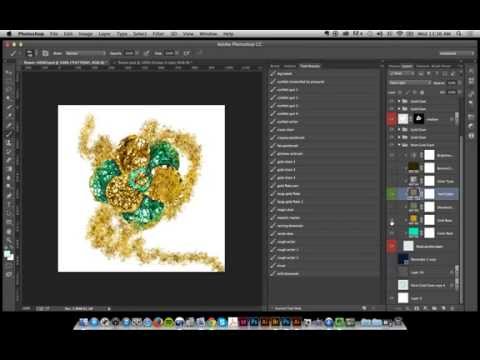Open Google Chrome from the Dock
Image resolution: width=480 pixels, height=360 pixels.
coord(211,322)
